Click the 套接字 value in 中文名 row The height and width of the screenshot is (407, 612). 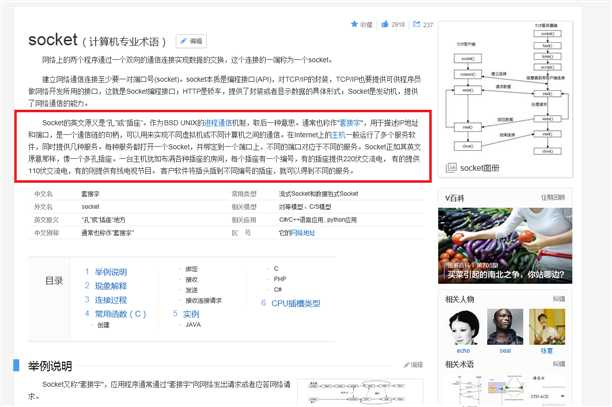[x=90, y=194]
